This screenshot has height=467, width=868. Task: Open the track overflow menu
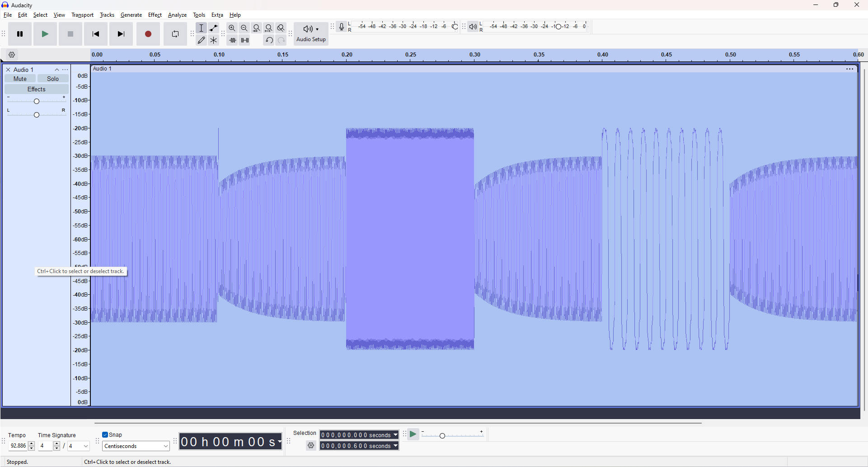(66, 69)
